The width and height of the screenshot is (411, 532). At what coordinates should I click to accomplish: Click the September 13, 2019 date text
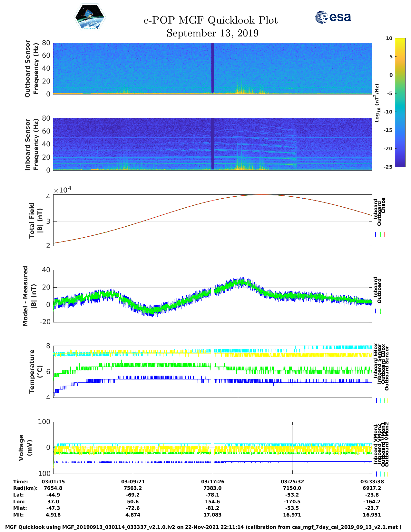212,33
